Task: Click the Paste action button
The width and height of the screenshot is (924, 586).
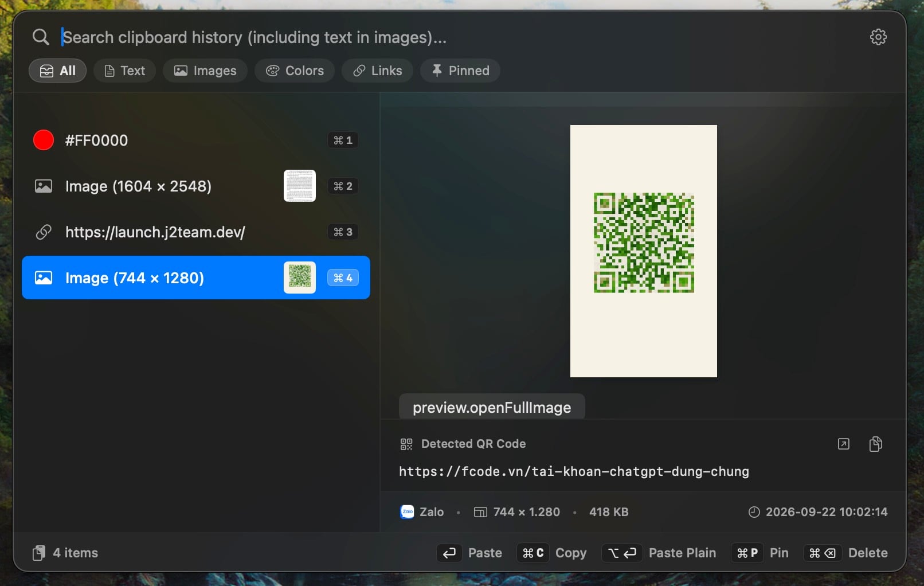Action: pos(469,553)
